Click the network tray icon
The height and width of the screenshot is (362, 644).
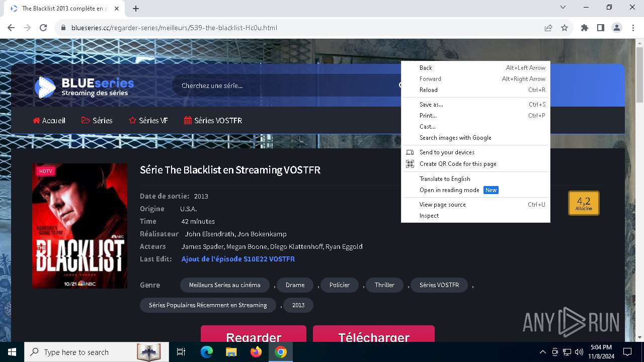tap(567, 352)
